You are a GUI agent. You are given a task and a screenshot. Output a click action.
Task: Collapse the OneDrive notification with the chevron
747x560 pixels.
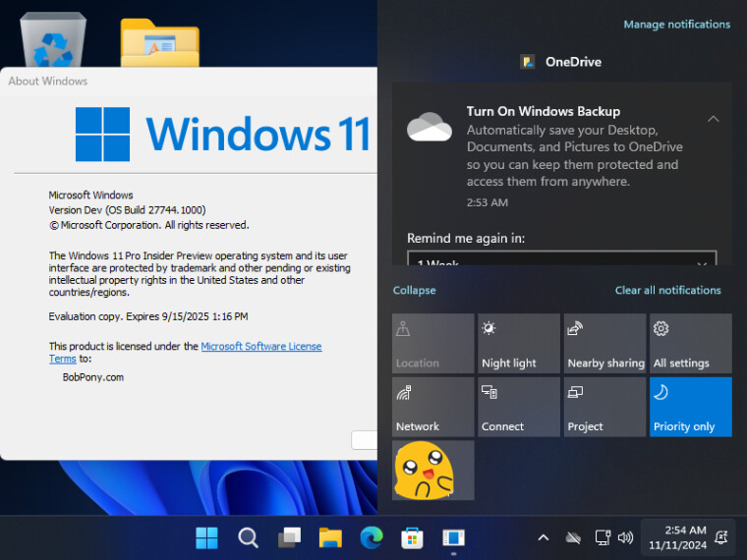714,119
